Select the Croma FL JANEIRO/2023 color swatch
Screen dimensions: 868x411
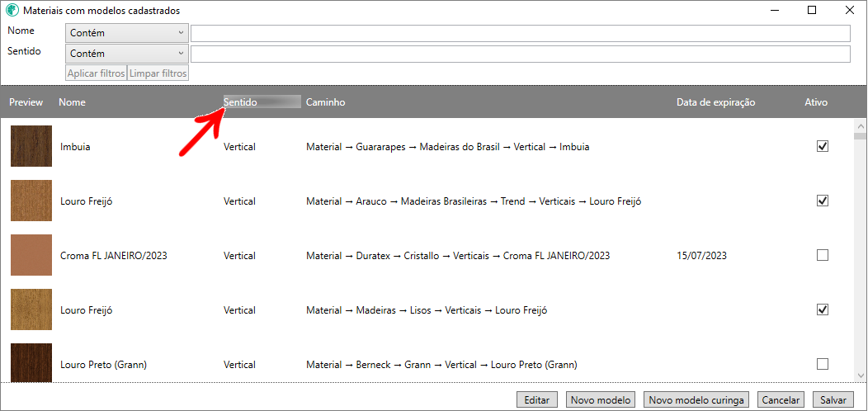[31, 255]
